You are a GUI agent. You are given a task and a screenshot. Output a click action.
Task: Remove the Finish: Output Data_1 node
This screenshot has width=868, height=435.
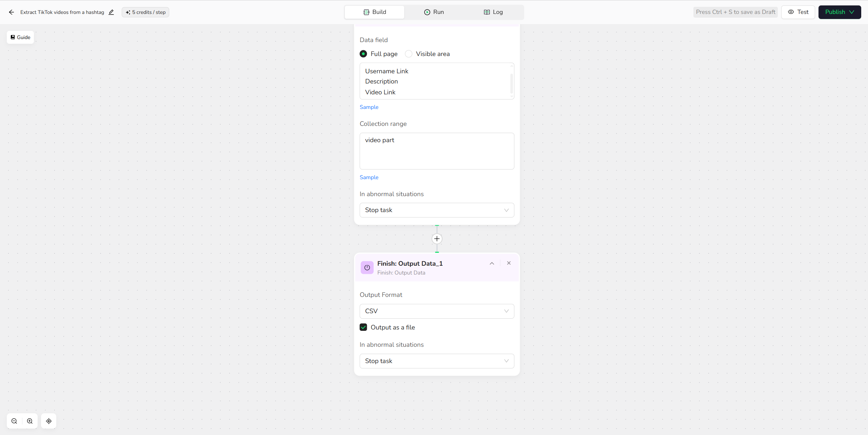(x=509, y=263)
